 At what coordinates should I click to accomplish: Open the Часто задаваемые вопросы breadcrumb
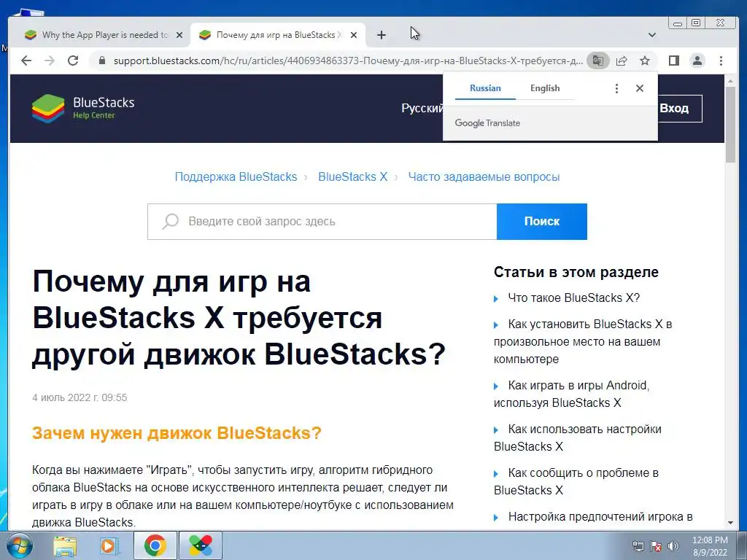pos(484,176)
